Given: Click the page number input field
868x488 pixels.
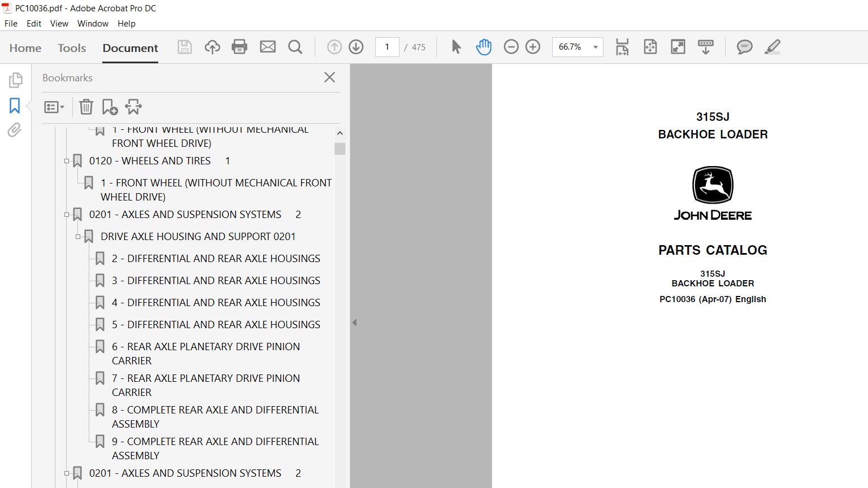Looking at the screenshot, I should [387, 47].
